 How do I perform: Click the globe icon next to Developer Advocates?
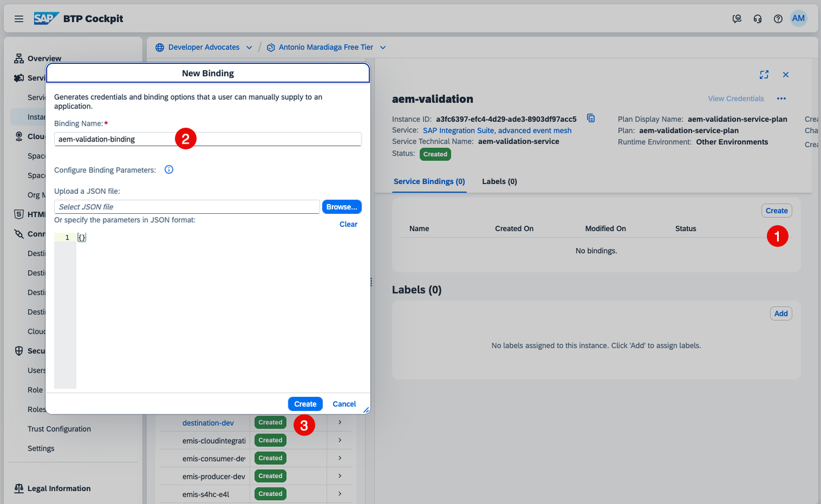click(160, 47)
